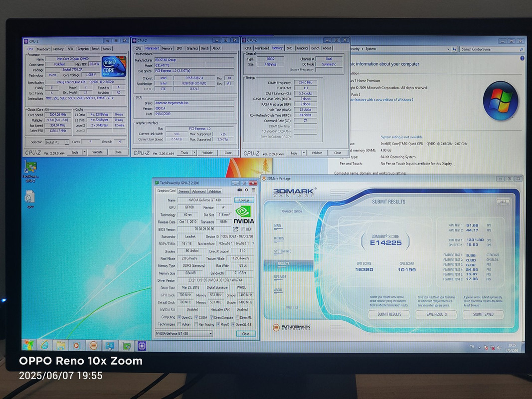
Task: Open the Windows Start orb
Action: [28, 346]
